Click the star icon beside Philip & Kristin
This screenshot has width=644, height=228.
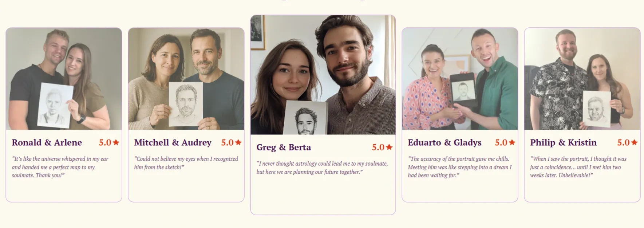(x=635, y=142)
